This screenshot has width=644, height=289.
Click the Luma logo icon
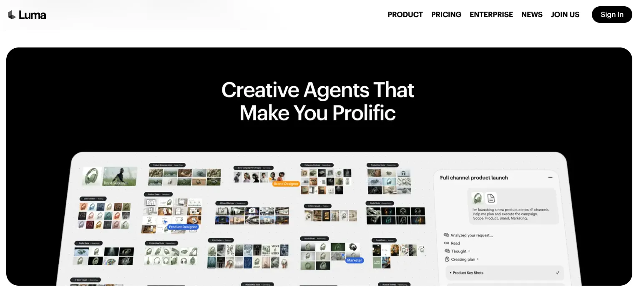point(12,15)
